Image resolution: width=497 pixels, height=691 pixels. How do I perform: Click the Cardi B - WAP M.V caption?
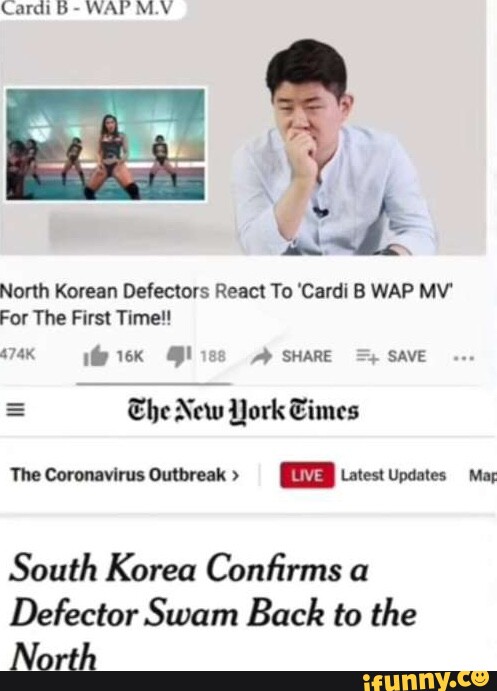pos(87,7)
